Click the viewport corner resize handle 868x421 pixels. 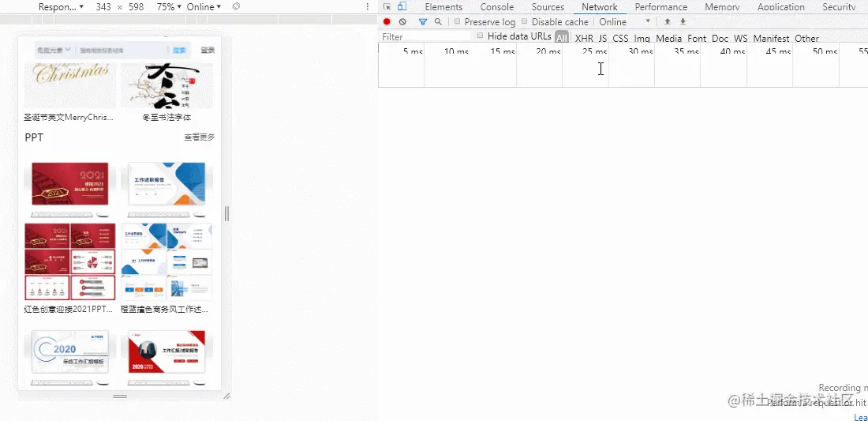point(226,396)
